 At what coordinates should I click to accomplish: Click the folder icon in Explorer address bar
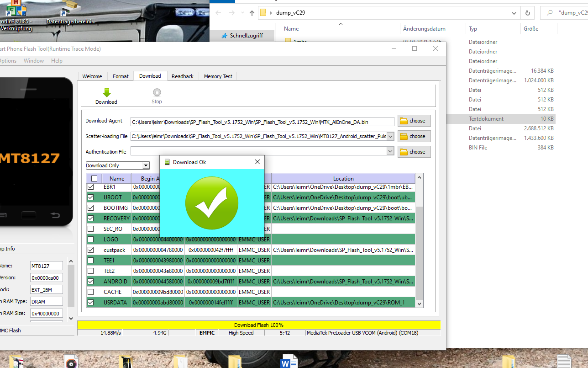pos(263,13)
